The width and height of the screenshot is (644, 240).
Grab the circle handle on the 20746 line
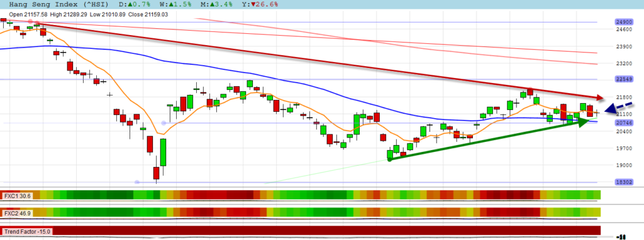click(164, 123)
